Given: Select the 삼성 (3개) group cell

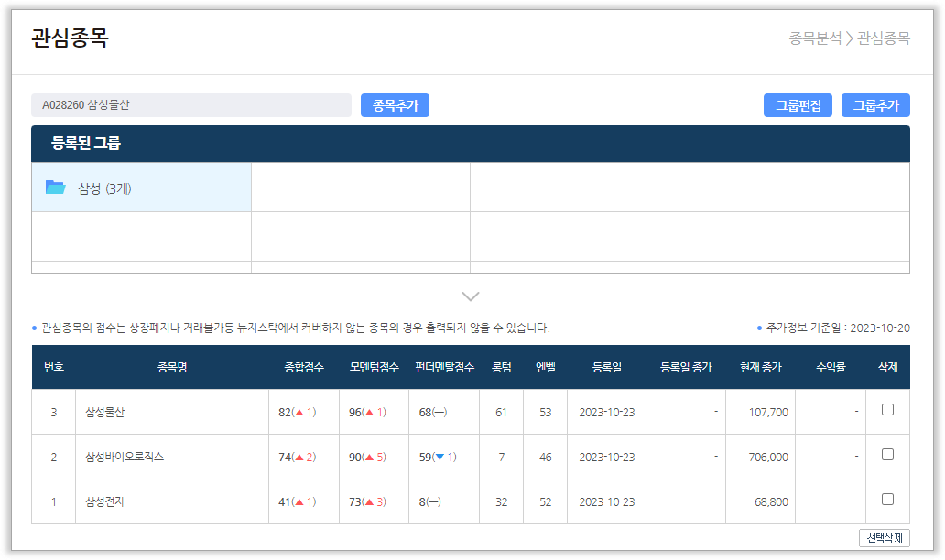Looking at the screenshot, I should coord(141,188).
